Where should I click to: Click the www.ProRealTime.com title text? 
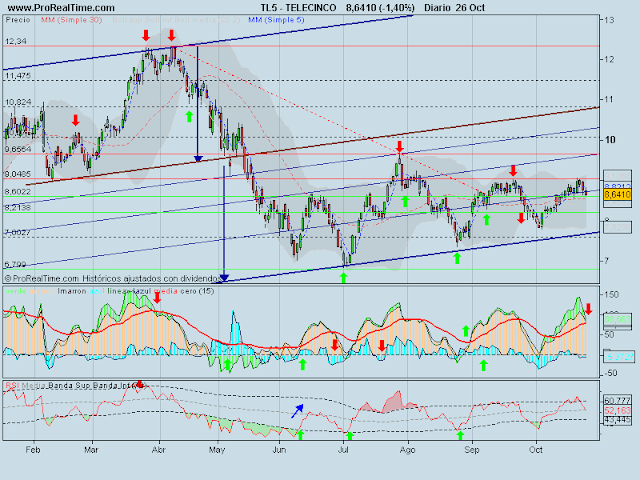[61, 8]
